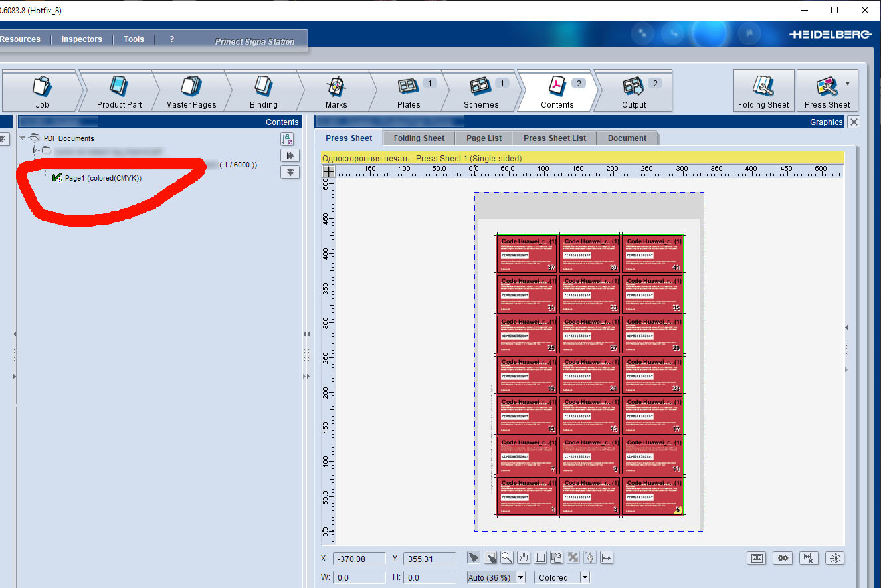
Task: Sort PDF documents alphabetically
Action: click(x=287, y=139)
